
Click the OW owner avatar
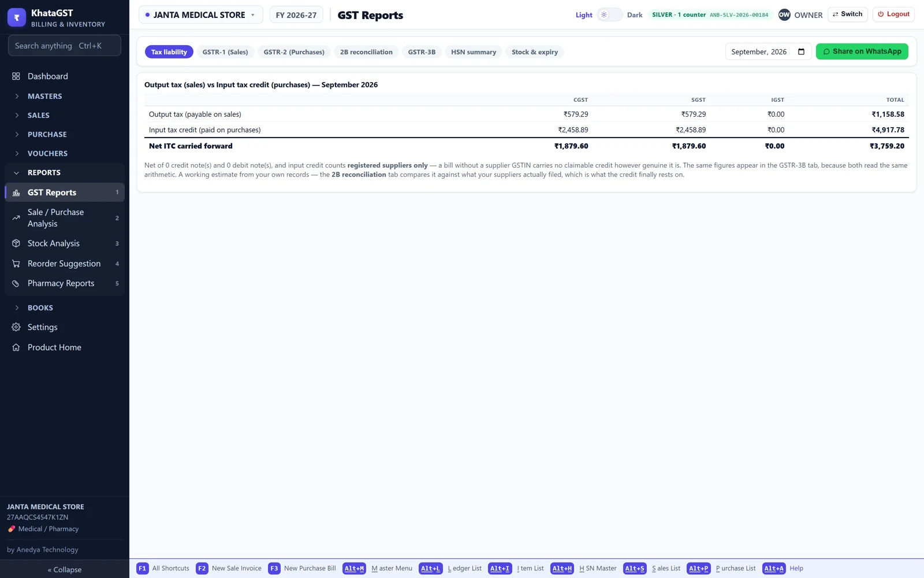(784, 15)
